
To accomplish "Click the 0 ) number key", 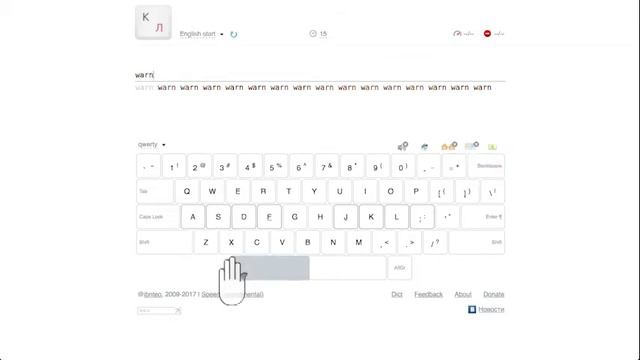I will [x=403, y=166].
